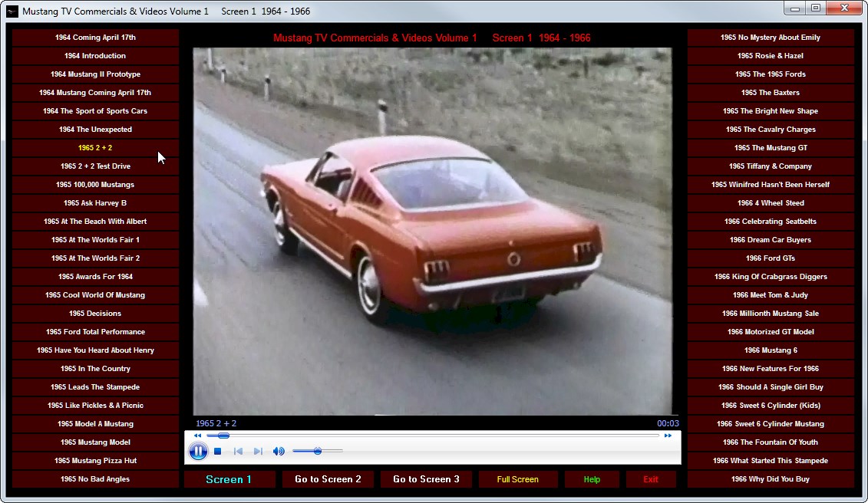The height and width of the screenshot is (503, 868).
Task: Play 1964 Coming April 17th
Action: 95,37
